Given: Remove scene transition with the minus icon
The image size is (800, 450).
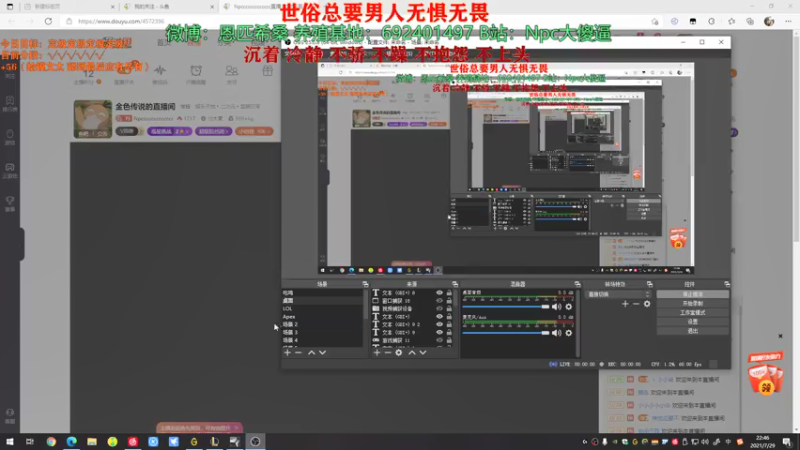Looking at the screenshot, I should point(636,304).
